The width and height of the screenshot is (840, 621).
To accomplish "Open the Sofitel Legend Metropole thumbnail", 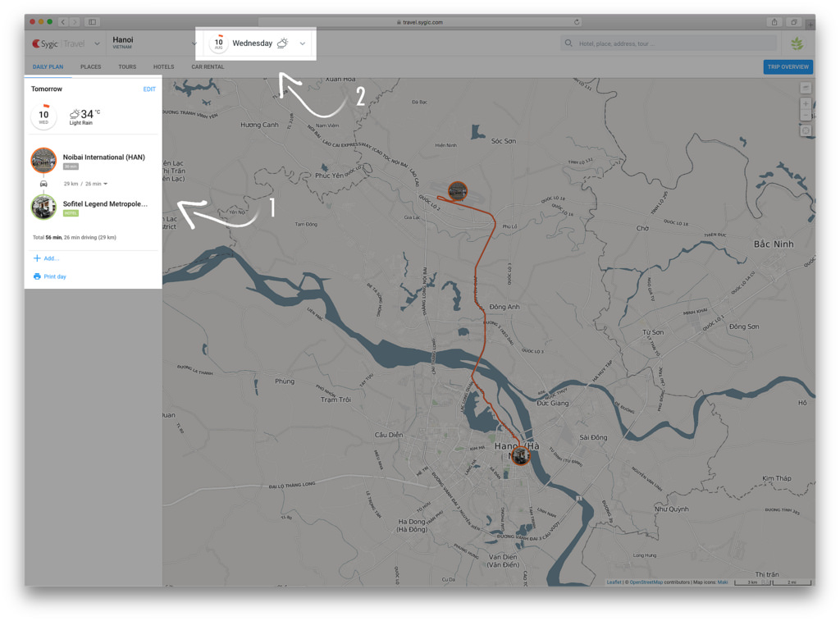I will pos(43,207).
